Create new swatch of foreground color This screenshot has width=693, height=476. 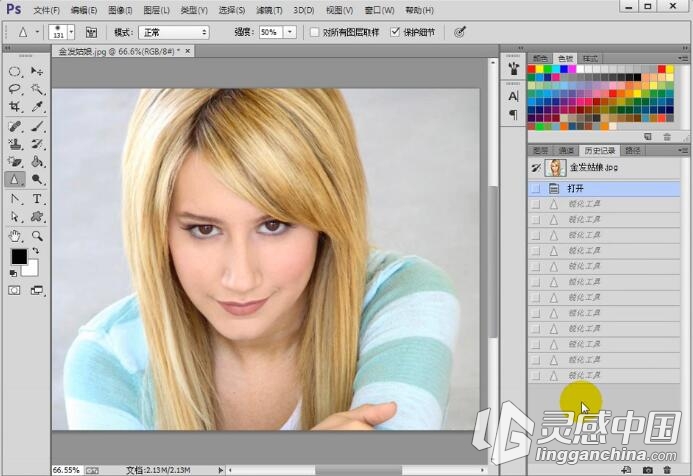[x=647, y=137]
